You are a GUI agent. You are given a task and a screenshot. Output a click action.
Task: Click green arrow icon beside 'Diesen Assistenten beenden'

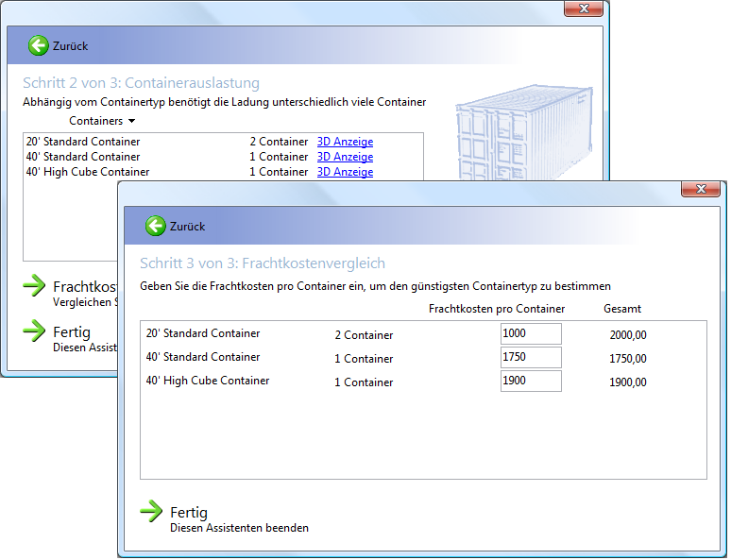pyautogui.click(x=151, y=512)
